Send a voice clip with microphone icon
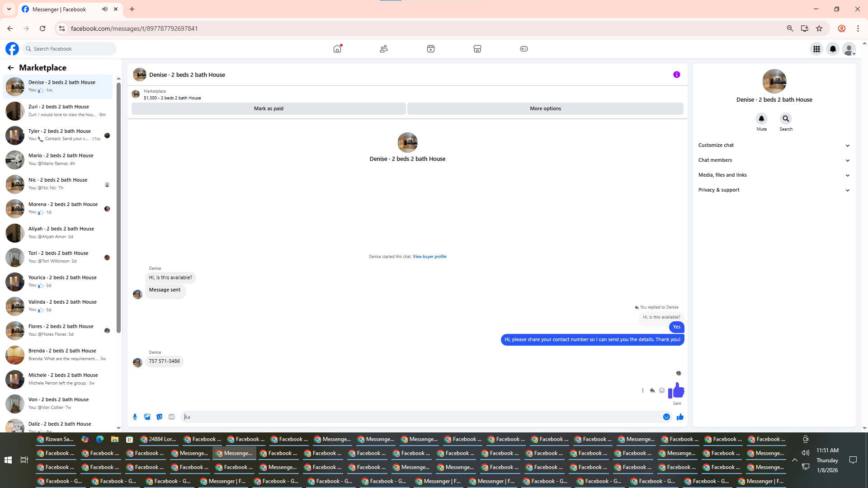Viewport: 868px width, 488px height. (135, 417)
